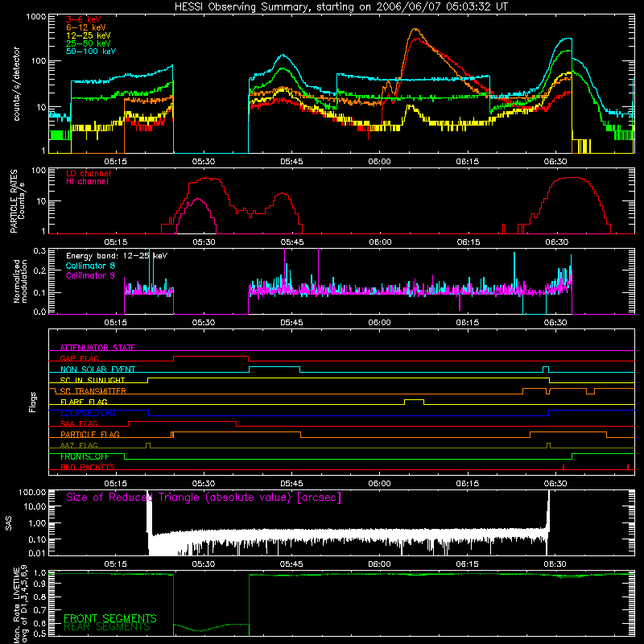Click the raised GAP FLAG segment
The height and width of the screenshot is (644, 644).
pyautogui.click(x=211, y=357)
